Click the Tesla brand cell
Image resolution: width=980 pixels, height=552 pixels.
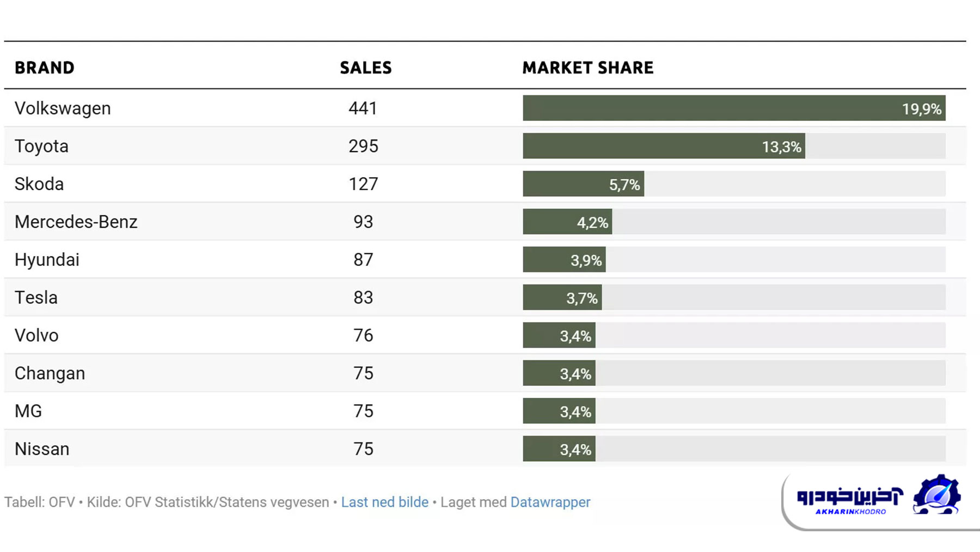pyautogui.click(x=36, y=298)
